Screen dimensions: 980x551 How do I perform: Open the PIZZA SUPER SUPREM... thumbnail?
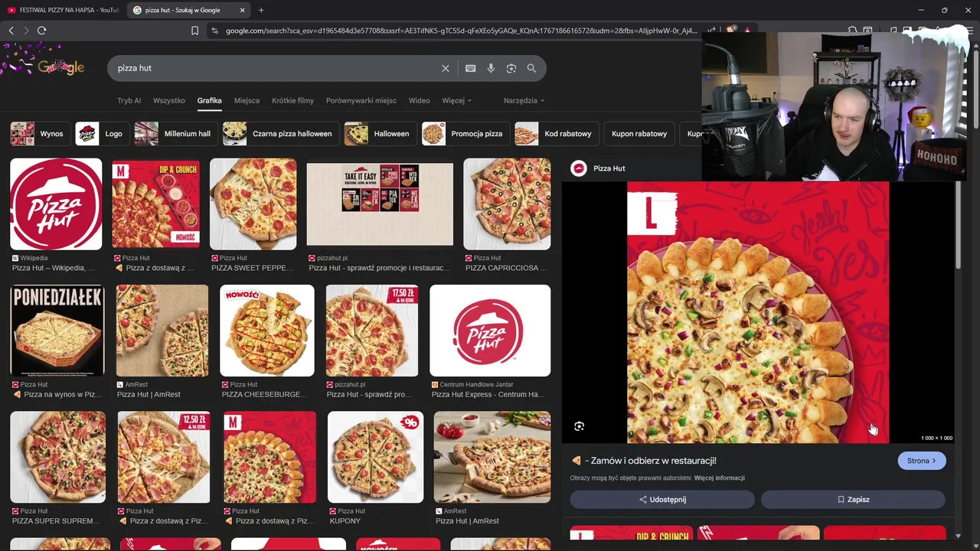point(58,457)
